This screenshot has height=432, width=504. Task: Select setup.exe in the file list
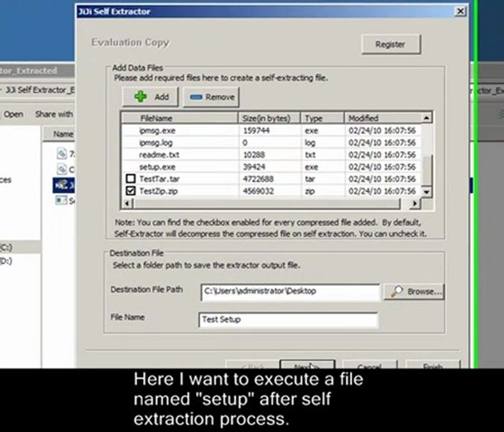pos(157,167)
